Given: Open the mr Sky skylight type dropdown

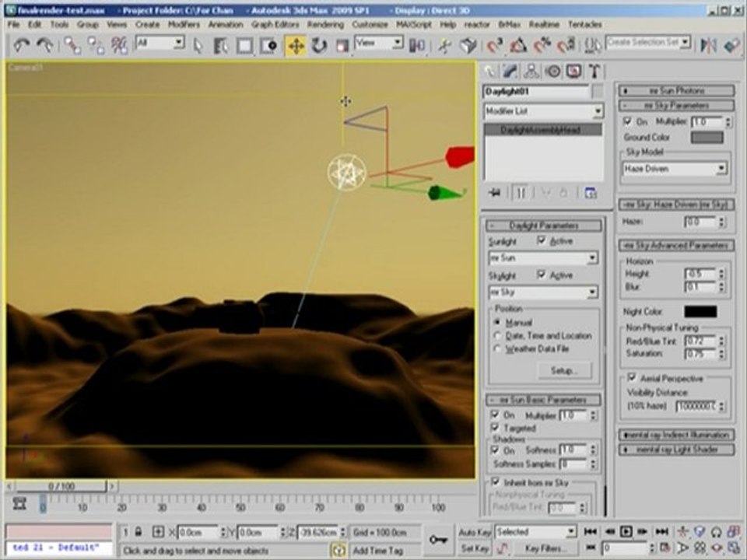Looking at the screenshot, I should coord(543,292).
